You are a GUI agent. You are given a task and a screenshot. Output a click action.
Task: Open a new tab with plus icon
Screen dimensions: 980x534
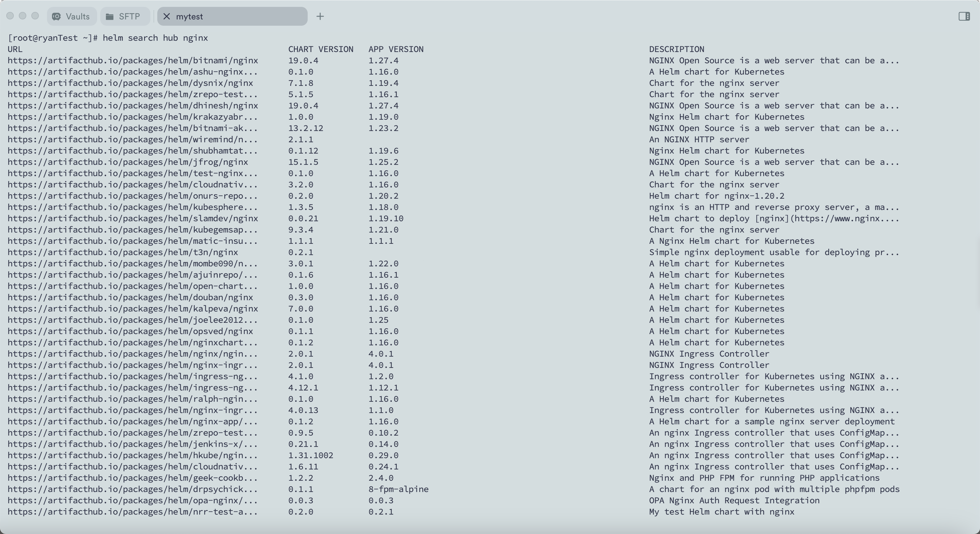coord(320,16)
